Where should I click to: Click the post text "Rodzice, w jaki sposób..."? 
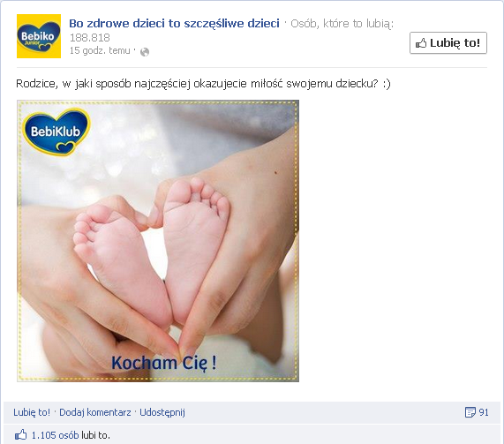click(203, 84)
